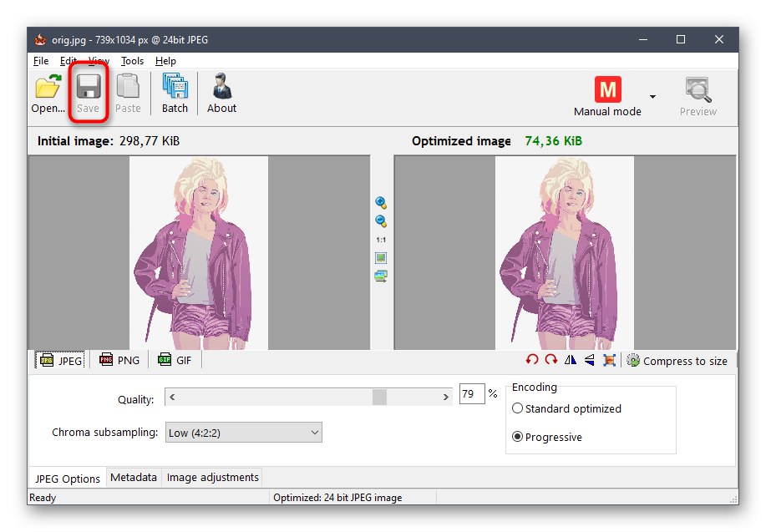Flip the image vertically

(x=590, y=360)
